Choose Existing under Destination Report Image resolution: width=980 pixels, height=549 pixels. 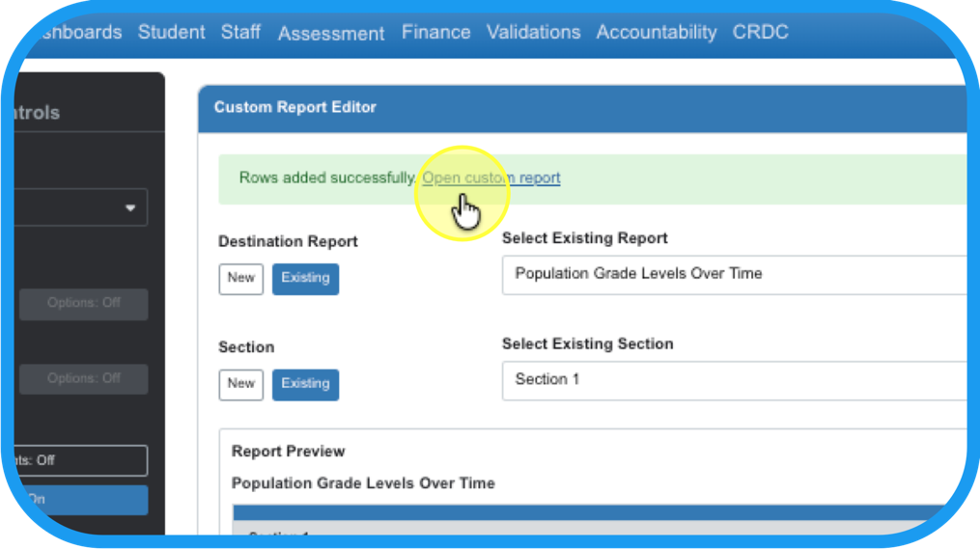(305, 278)
